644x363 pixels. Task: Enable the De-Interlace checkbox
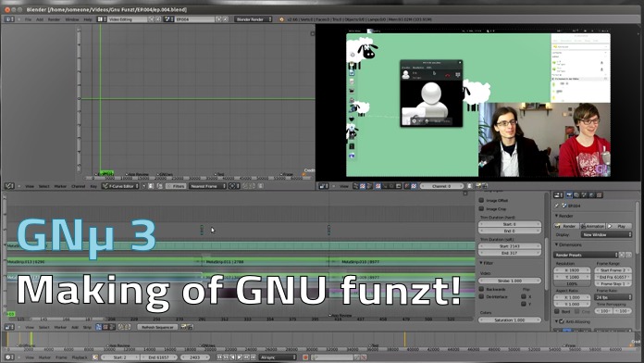click(x=481, y=296)
